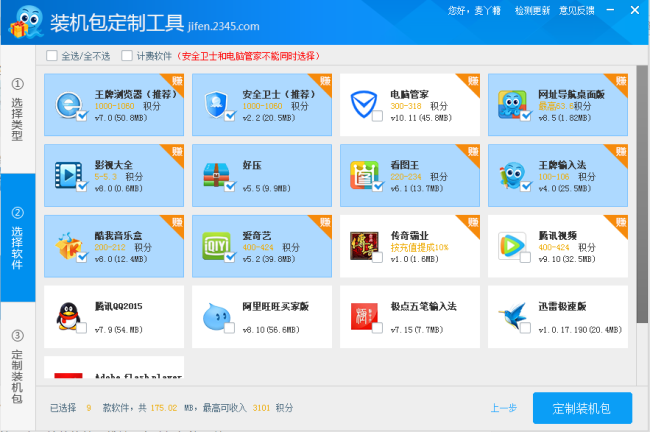This screenshot has height=432, width=650.
Task: Click the red warning 安全卫士和电脑管家不能同时选择
Action: [249, 56]
